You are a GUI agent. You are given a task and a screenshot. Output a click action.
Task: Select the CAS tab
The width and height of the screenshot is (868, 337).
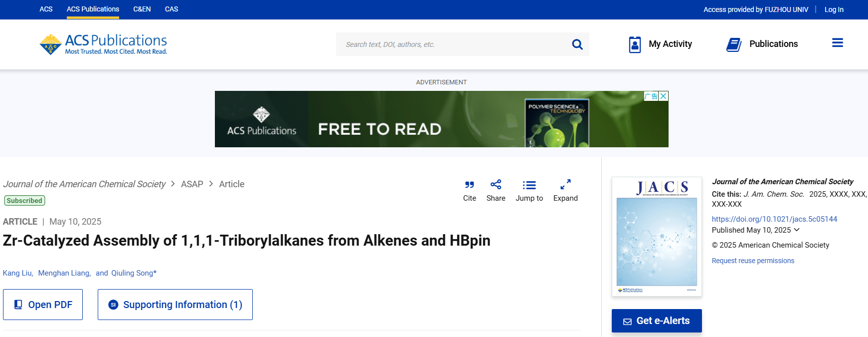(172, 9)
